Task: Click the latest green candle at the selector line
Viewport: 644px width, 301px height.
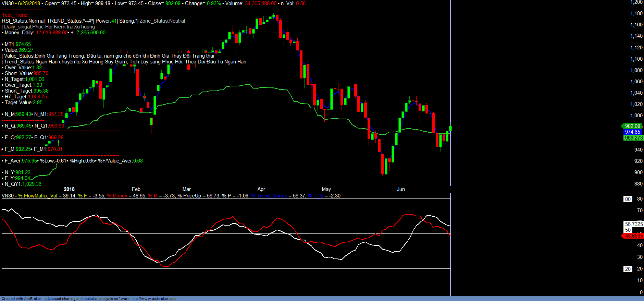Action: point(450,128)
